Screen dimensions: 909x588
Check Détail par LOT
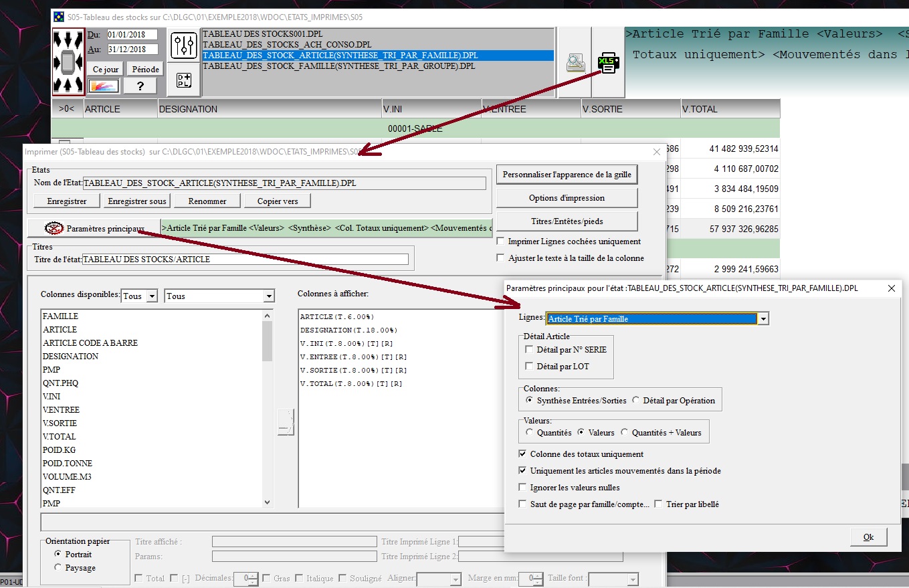530,366
